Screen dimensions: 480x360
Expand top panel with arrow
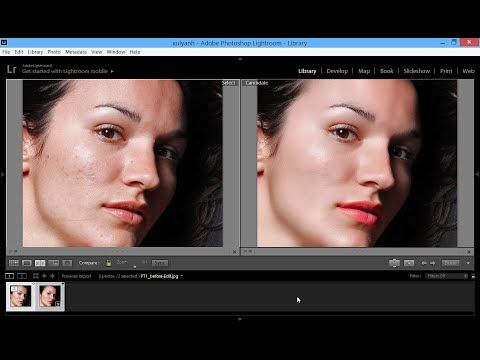(240, 59)
